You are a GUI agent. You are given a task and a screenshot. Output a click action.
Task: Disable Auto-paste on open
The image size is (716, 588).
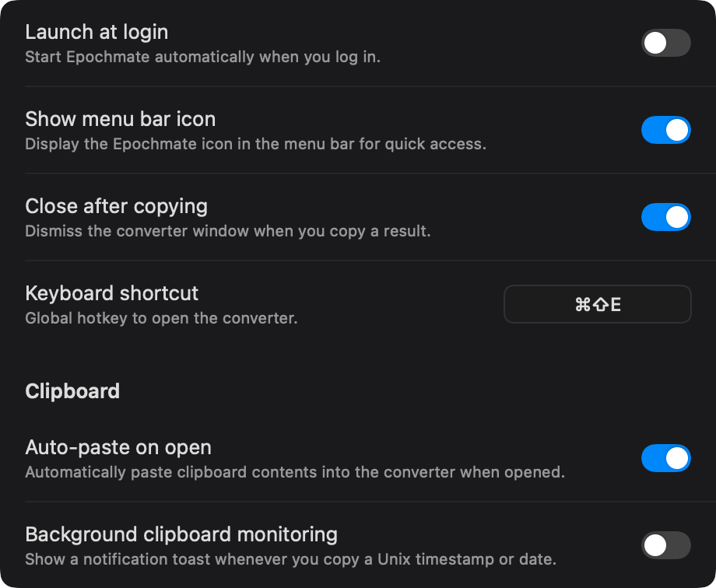(666, 458)
